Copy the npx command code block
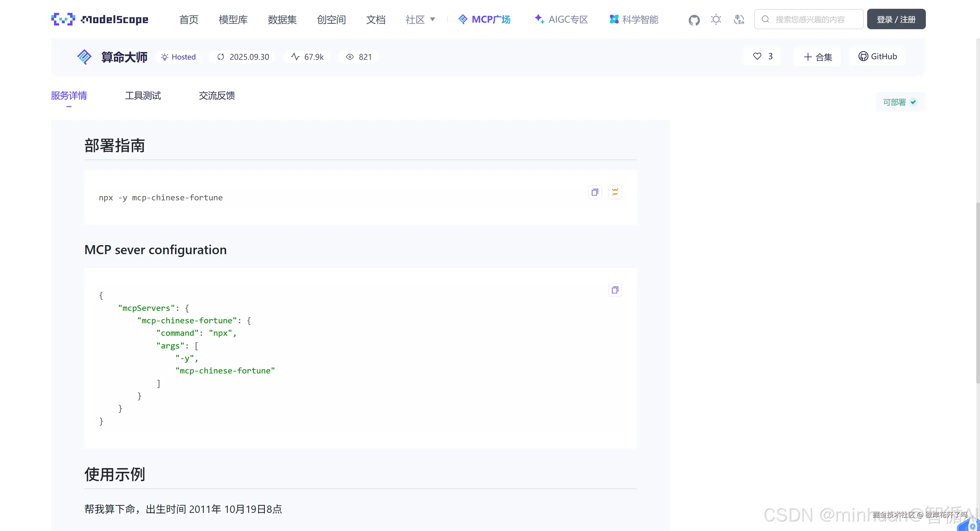Screen dimensions: 980x531 (x=595, y=192)
